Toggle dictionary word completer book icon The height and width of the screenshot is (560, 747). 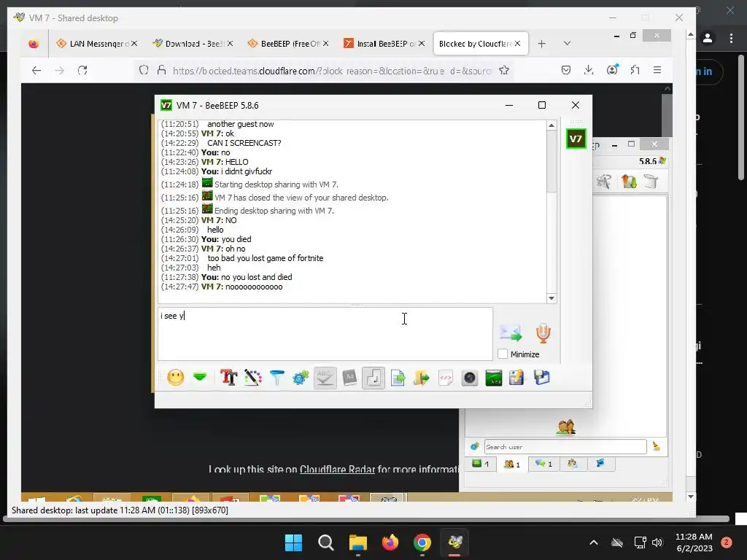click(x=349, y=378)
